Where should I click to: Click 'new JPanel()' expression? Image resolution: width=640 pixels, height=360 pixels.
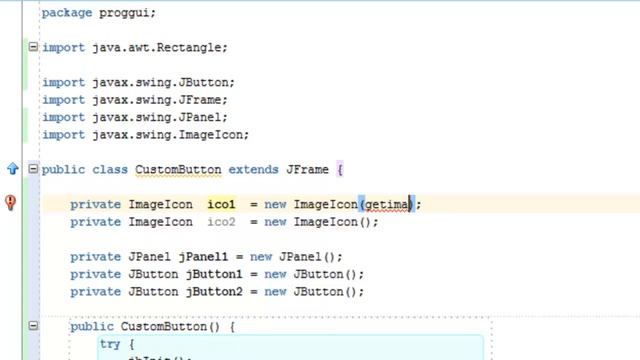pyautogui.click(x=292, y=257)
